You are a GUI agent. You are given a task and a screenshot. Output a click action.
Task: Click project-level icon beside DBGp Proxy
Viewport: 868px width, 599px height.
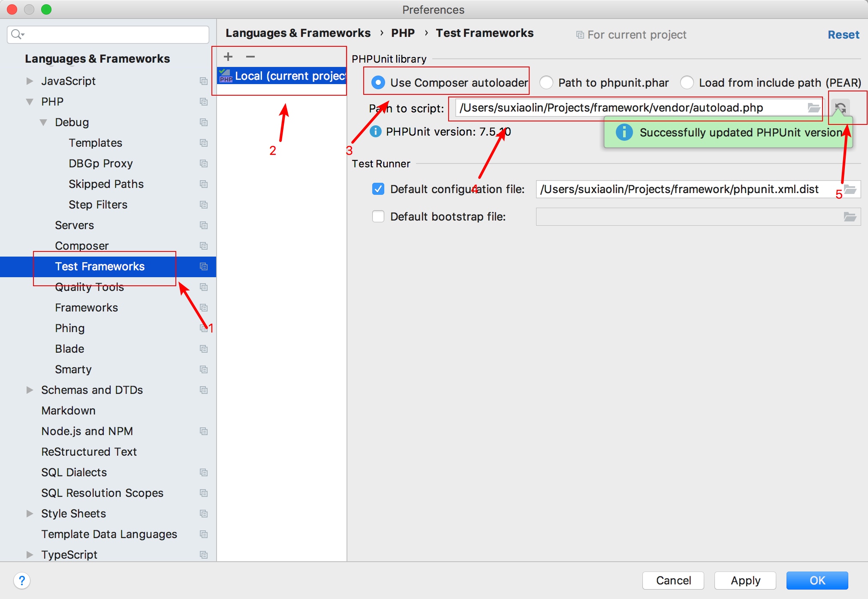204,163
